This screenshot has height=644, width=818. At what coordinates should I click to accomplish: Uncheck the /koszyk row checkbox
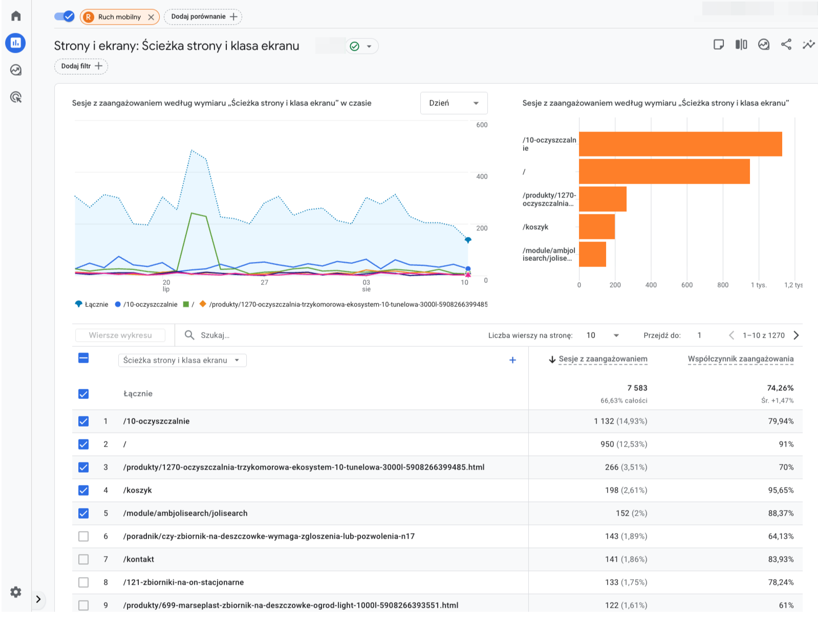click(83, 490)
